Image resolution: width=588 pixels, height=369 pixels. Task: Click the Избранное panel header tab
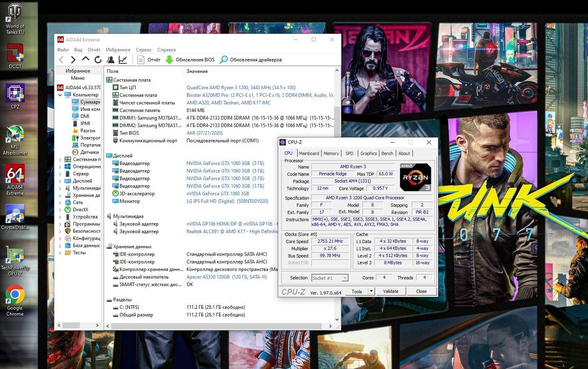pos(78,71)
